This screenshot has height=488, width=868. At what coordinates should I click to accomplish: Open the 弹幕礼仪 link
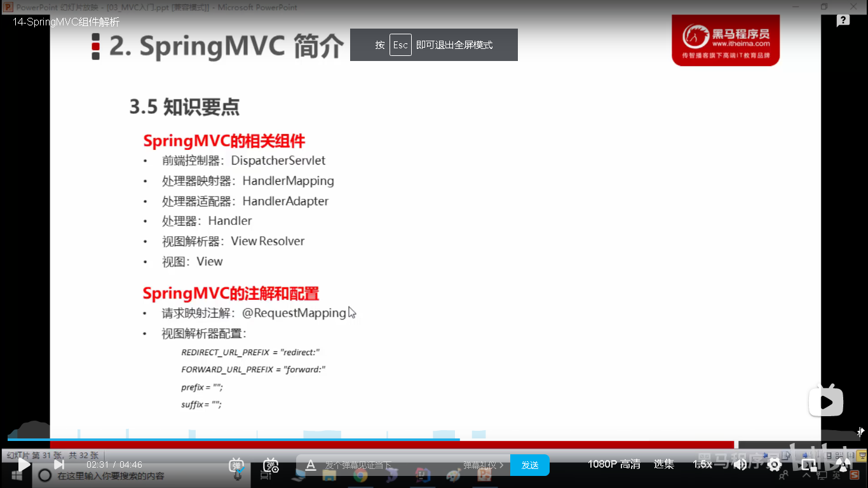(483, 465)
